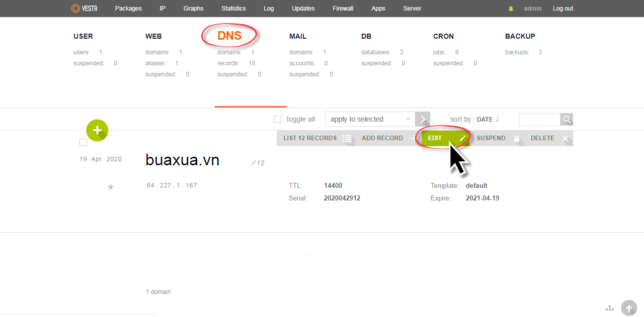Click the template value default
This screenshot has height=317, width=644.
point(476,186)
